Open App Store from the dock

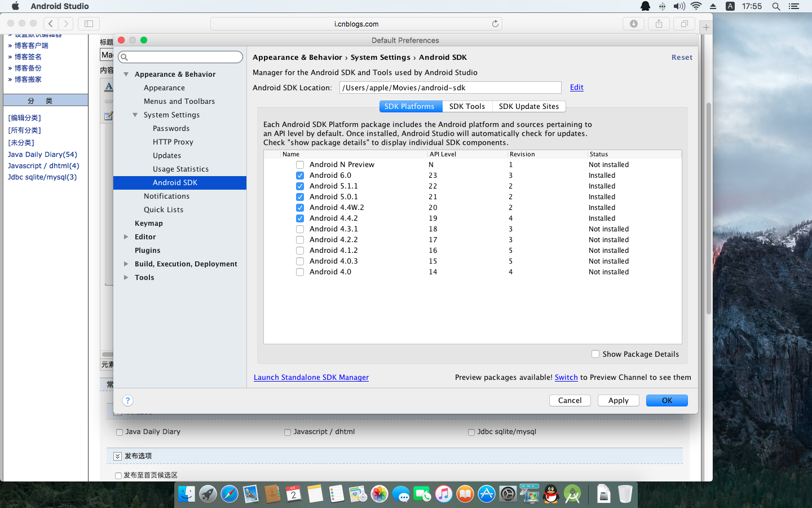point(486,494)
